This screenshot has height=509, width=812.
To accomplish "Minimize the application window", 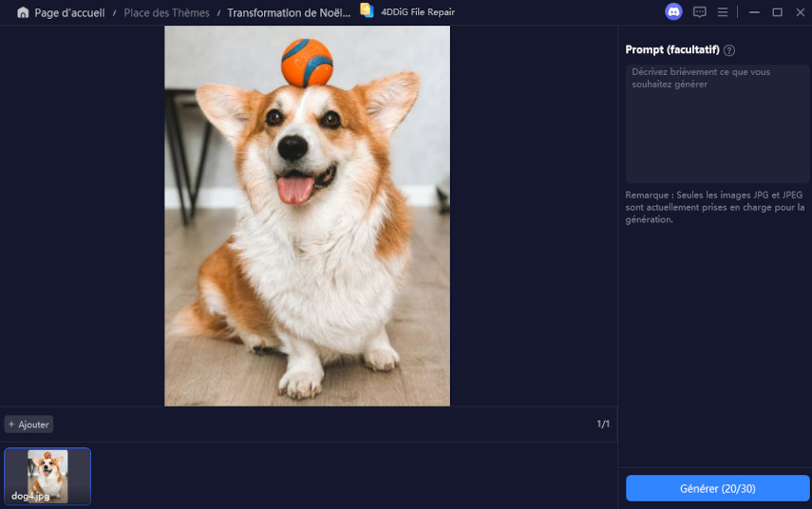I will [754, 12].
